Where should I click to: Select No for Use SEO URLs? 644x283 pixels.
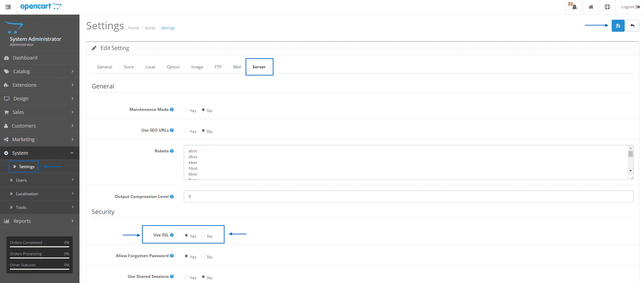click(203, 131)
